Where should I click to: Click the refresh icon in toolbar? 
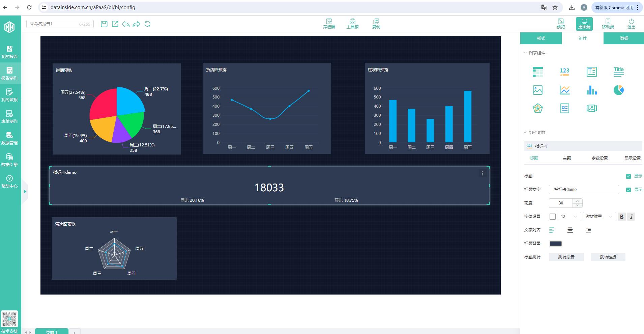147,24
